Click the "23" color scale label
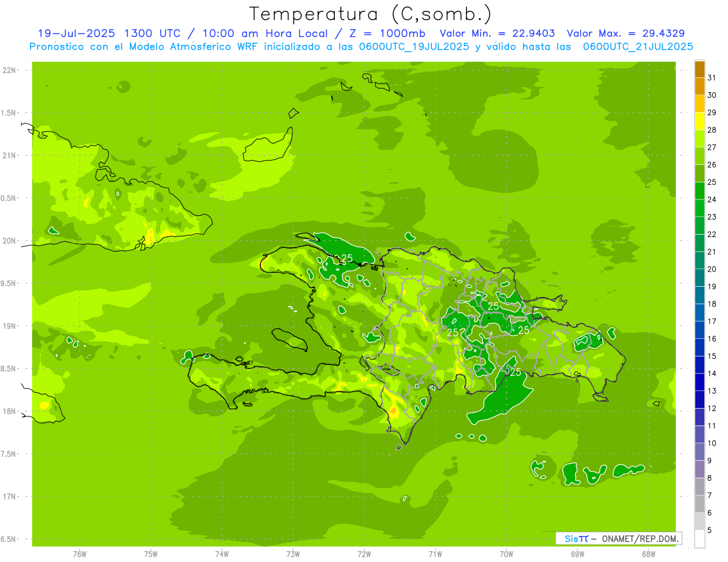The height and width of the screenshot is (562, 728). [712, 217]
